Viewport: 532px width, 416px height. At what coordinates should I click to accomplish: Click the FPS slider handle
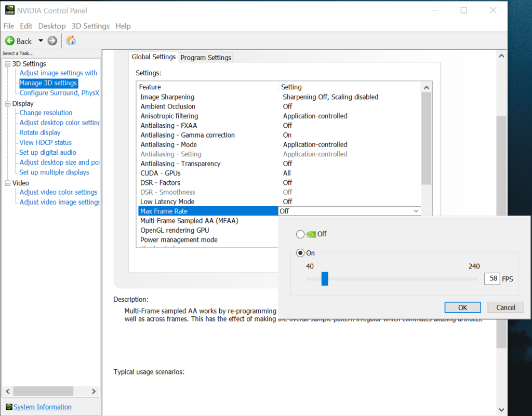(x=325, y=278)
